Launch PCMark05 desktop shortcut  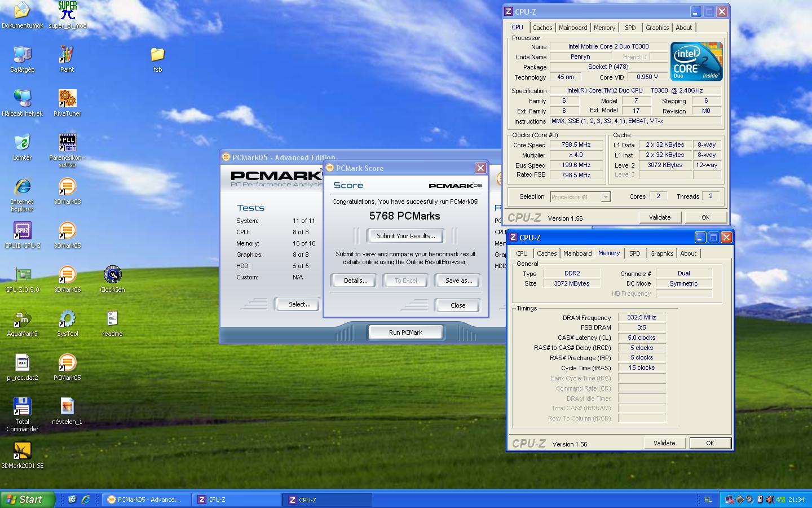point(67,367)
